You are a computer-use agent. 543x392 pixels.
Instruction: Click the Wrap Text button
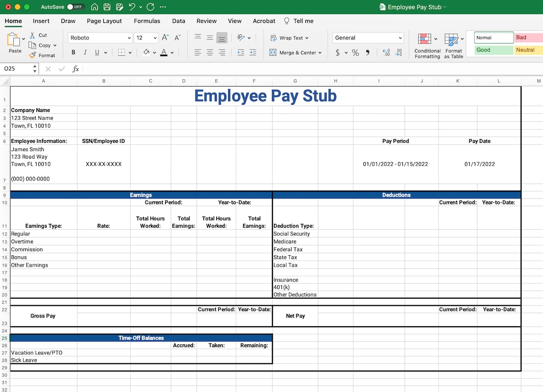289,38
